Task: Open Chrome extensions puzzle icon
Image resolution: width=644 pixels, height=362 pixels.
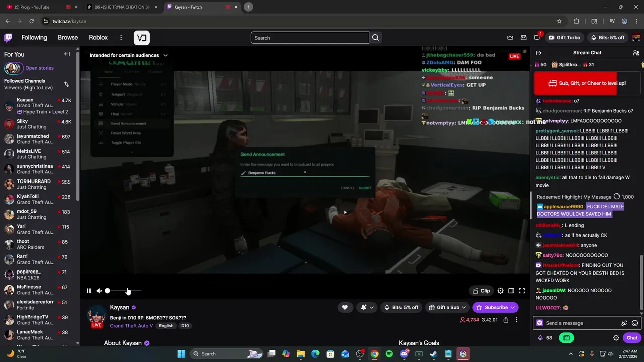Action: click(x=577, y=21)
